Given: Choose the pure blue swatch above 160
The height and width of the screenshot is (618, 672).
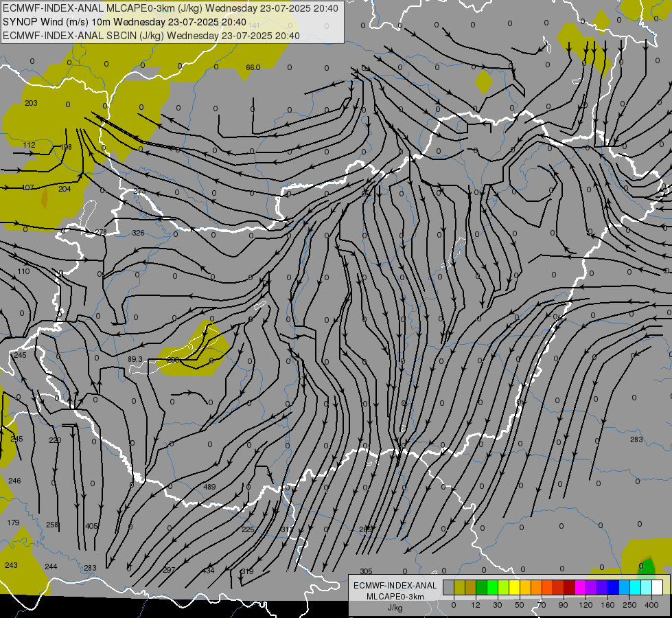Looking at the screenshot, I should click(x=613, y=587).
